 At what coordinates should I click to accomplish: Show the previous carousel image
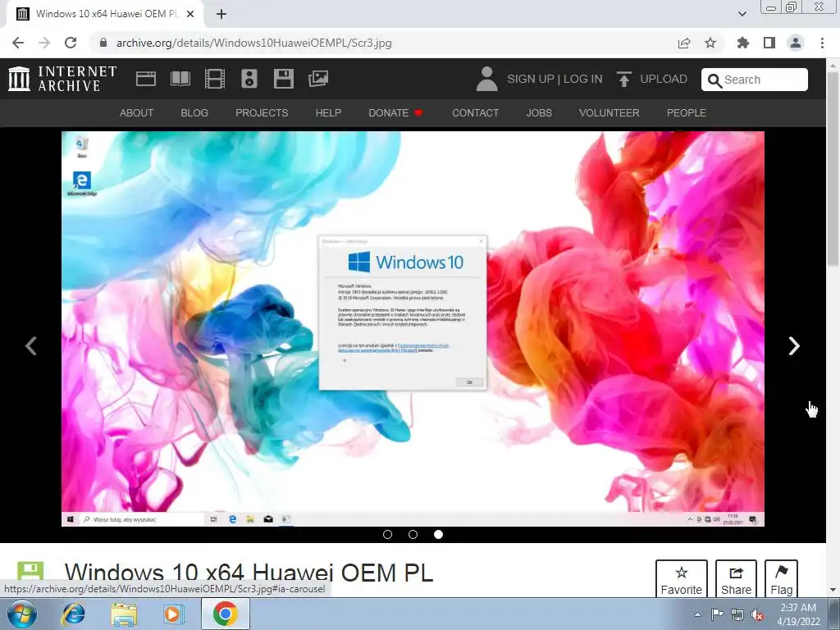tap(31, 346)
